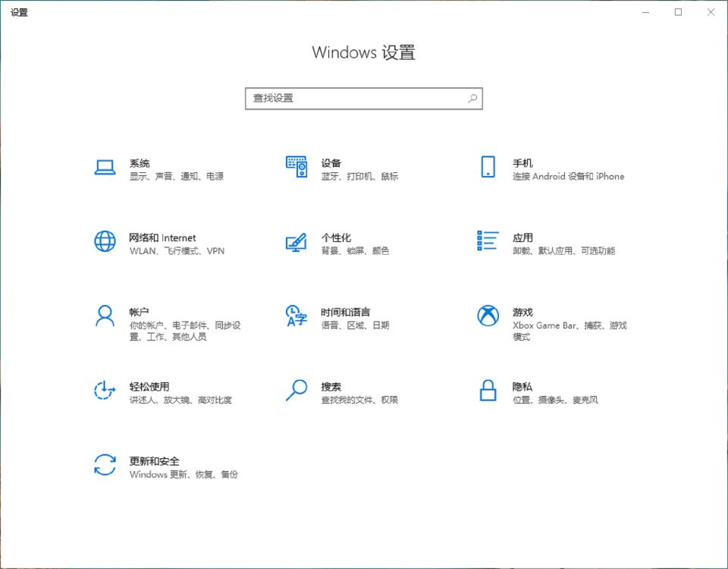Open 更新和安全 via the circular arrows icon

click(x=105, y=465)
